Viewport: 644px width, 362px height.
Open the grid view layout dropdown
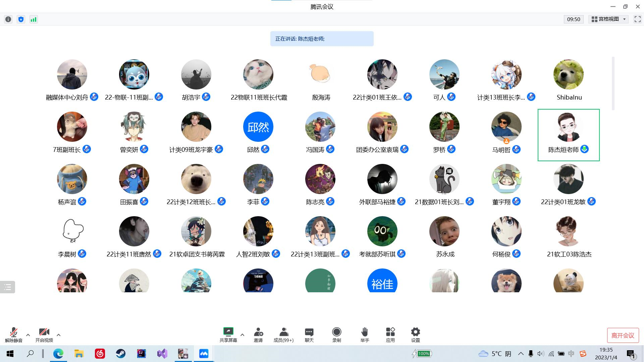[x=608, y=19]
